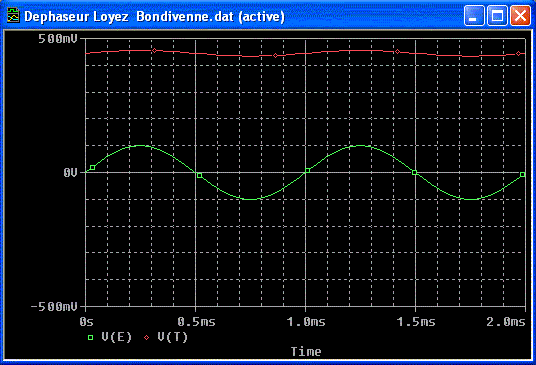Click the 500mV y-axis label
536x365 pixels.
[58, 39]
